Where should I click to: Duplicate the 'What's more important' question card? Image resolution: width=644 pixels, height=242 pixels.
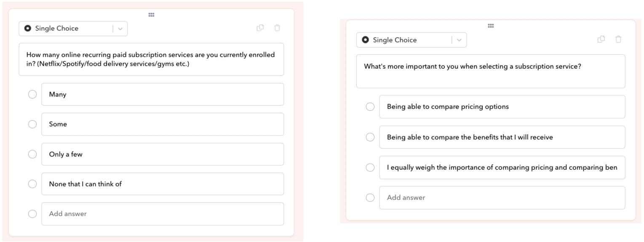(x=601, y=40)
